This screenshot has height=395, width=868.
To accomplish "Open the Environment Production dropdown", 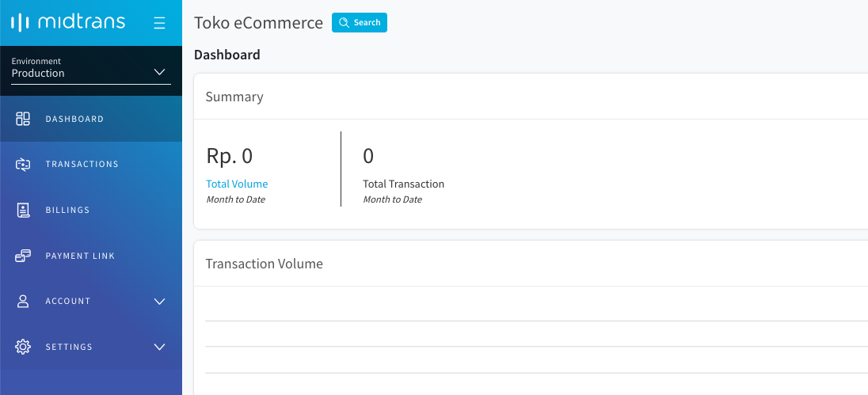I will tap(91, 73).
